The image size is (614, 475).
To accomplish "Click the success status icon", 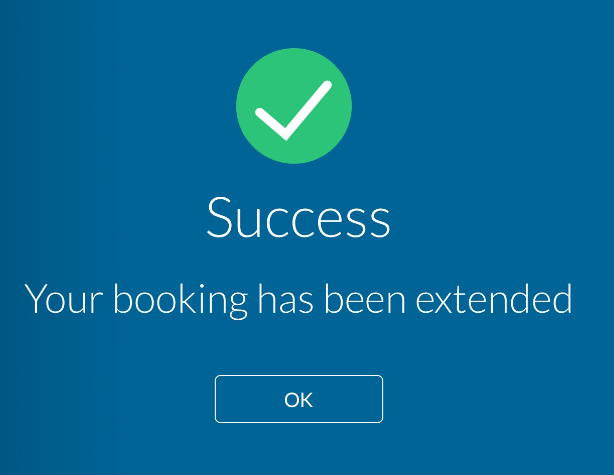I will (x=294, y=106).
